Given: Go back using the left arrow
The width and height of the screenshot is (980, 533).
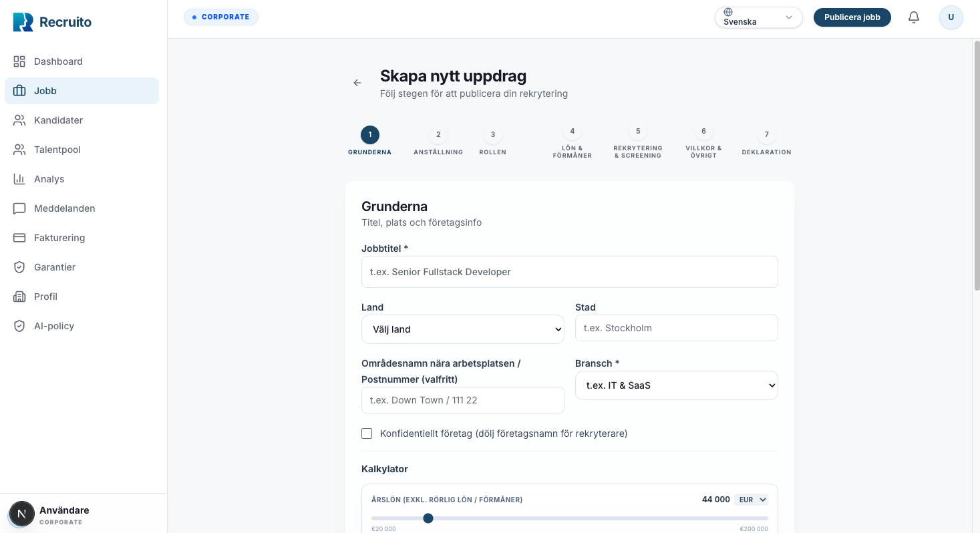Looking at the screenshot, I should click(357, 83).
